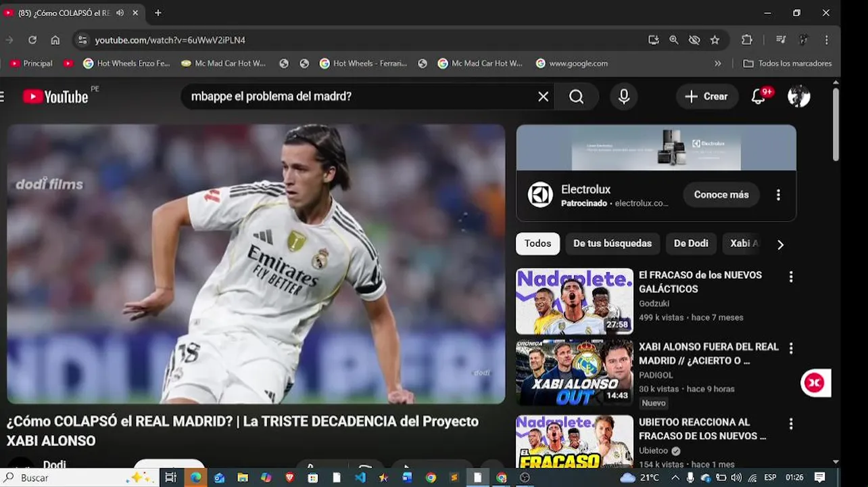This screenshot has width=868, height=487.
Task: Expand hidden bookmarks with the double chevron
Action: pos(717,64)
